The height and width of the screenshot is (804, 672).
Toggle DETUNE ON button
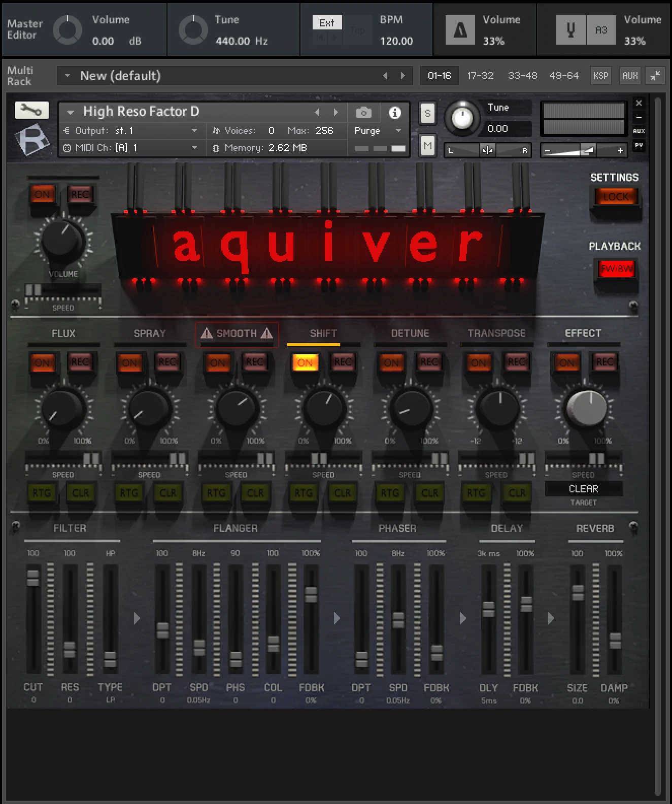point(391,363)
